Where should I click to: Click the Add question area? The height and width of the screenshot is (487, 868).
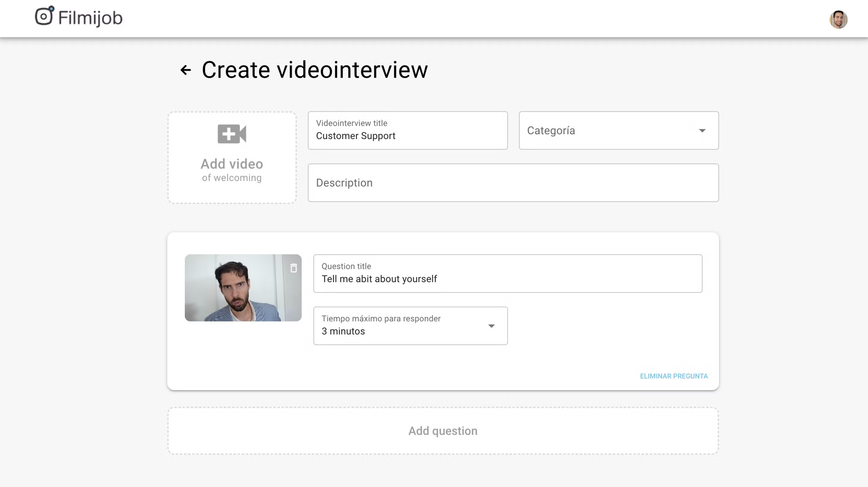coord(443,431)
